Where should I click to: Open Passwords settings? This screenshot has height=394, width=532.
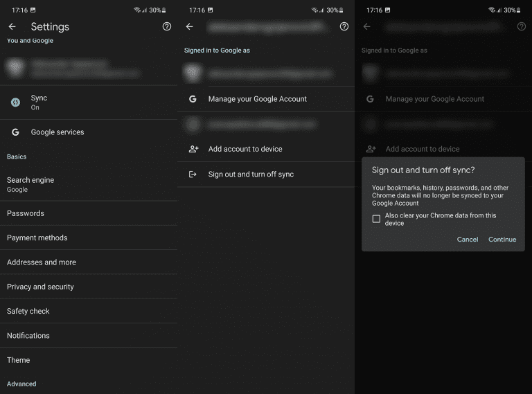pos(89,213)
